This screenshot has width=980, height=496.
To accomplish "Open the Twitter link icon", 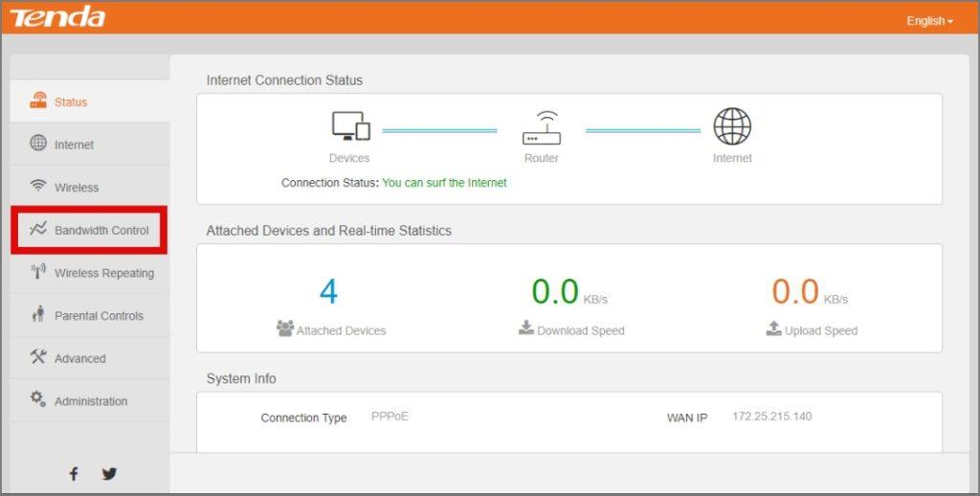I will pos(109,474).
